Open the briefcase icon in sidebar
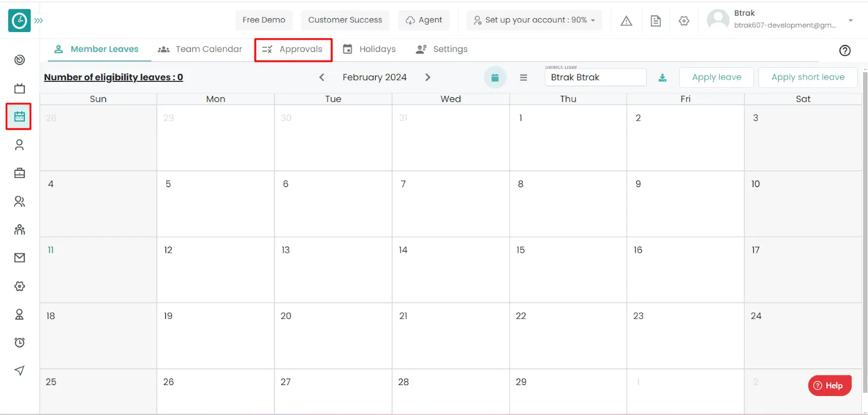This screenshot has height=415, width=868. (x=20, y=173)
